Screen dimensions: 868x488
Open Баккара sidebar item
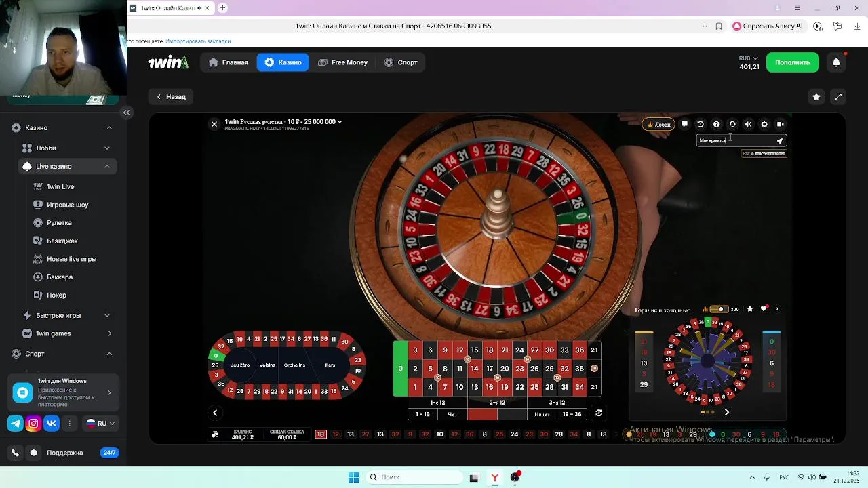(x=60, y=277)
